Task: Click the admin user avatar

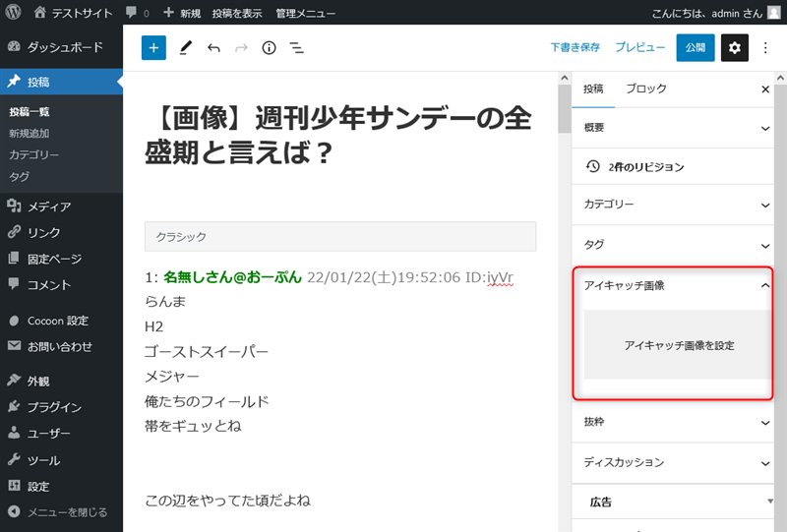Action: pos(774,12)
